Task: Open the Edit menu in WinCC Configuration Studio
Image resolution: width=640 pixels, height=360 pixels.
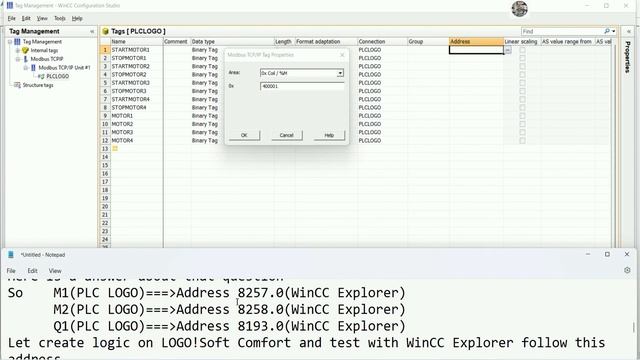Action: pos(26,18)
